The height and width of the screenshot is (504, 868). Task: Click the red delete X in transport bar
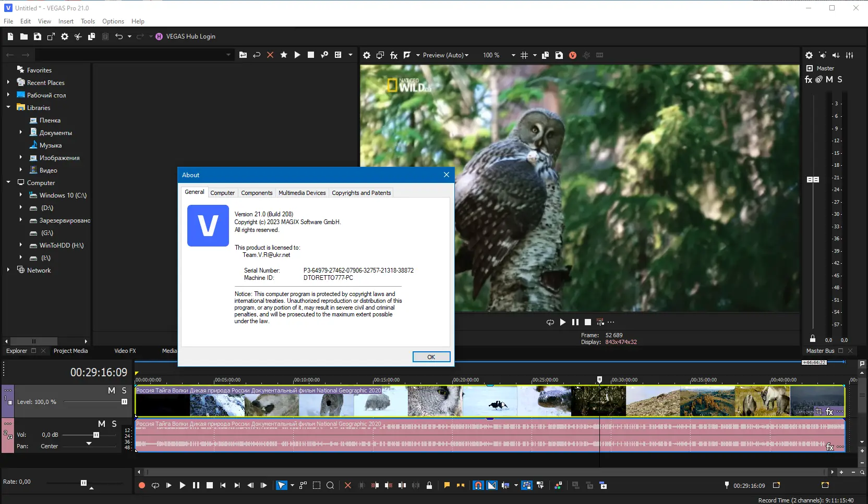[x=348, y=485]
